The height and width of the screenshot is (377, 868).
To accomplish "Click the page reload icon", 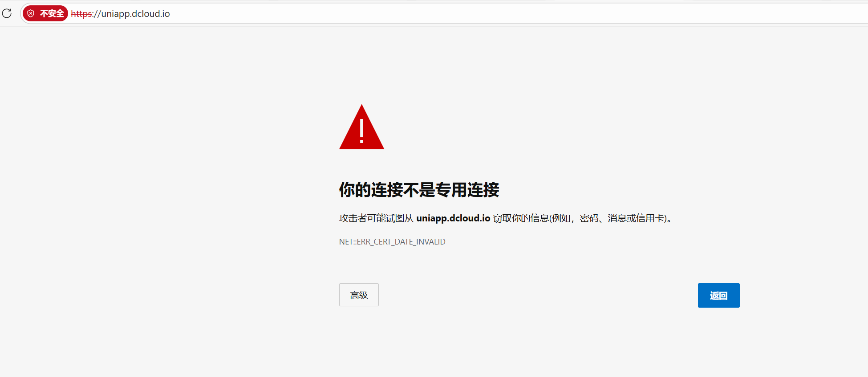I will [x=7, y=13].
